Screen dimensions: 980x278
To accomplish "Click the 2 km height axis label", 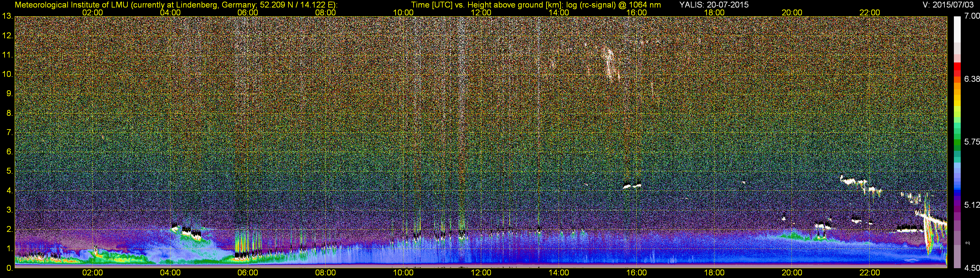I will click(9, 229).
